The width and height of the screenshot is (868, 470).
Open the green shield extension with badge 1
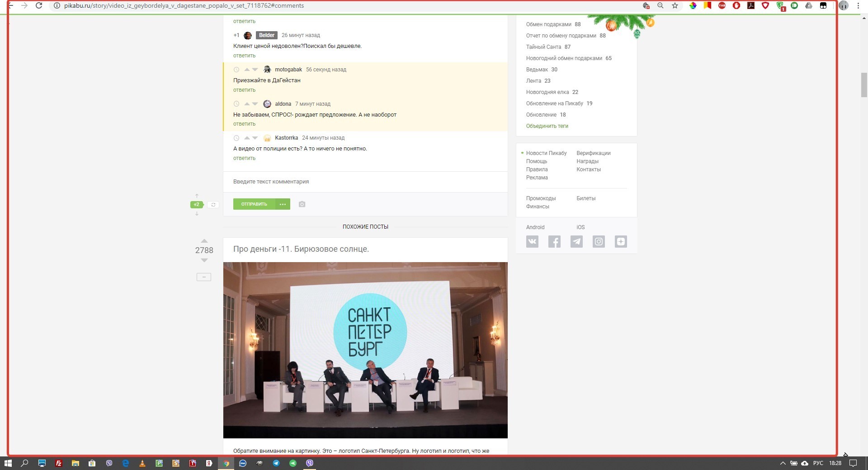click(781, 6)
